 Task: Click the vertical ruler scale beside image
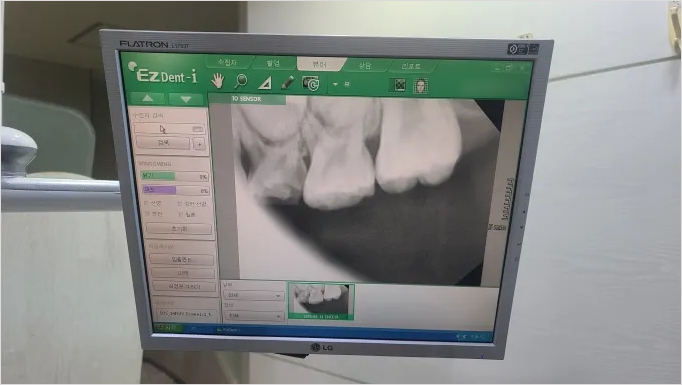(x=507, y=198)
